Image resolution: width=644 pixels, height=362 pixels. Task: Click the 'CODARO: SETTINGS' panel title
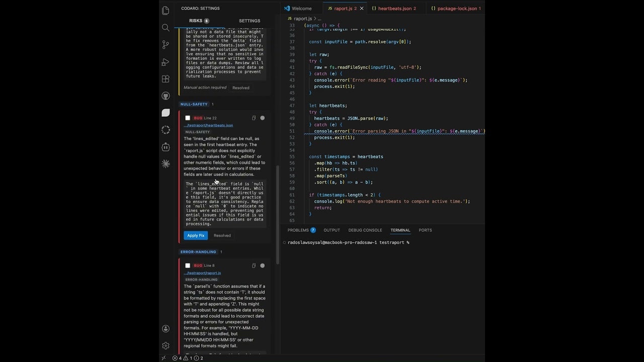[200, 9]
